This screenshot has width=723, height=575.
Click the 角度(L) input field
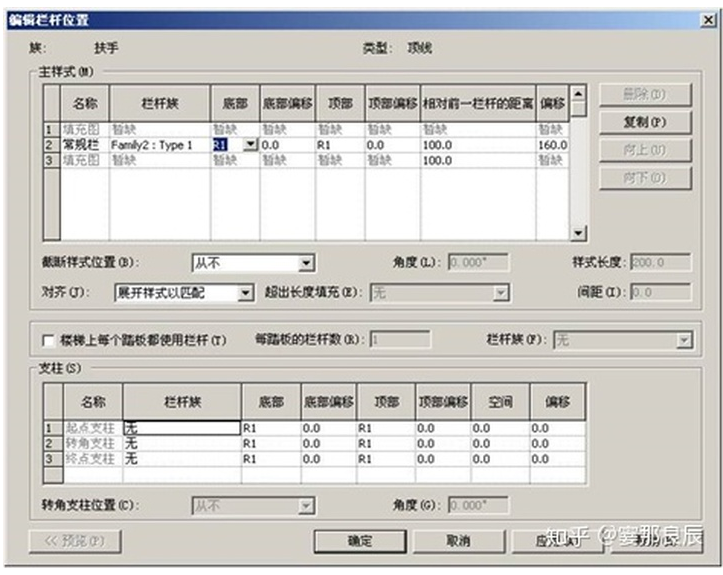pyautogui.click(x=479, y=262)
